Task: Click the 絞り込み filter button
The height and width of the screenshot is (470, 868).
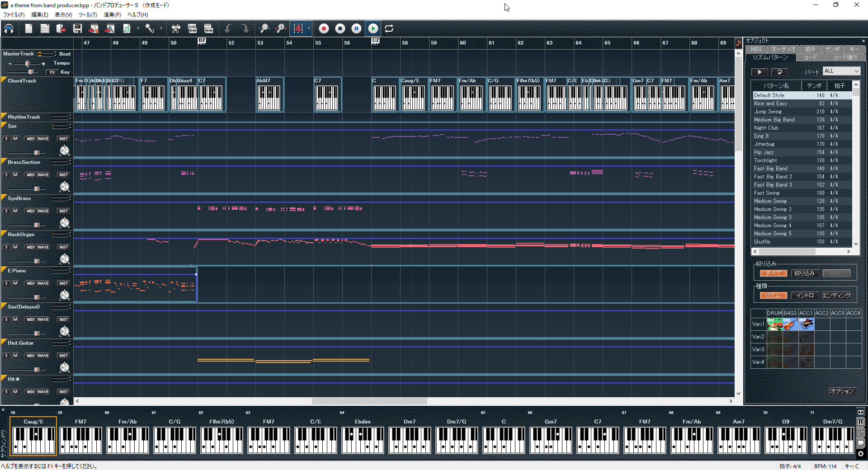Action: click(x=805, y=273)
